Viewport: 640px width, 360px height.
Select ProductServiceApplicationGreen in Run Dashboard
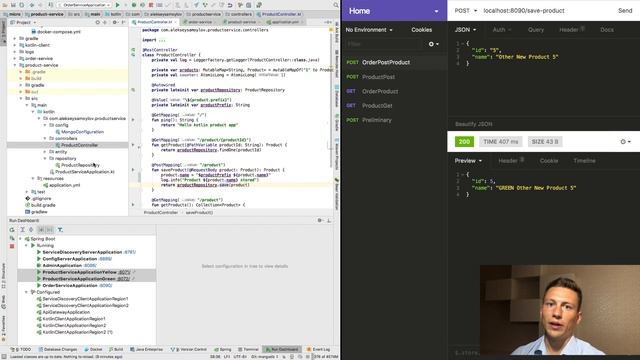(86, 279)
